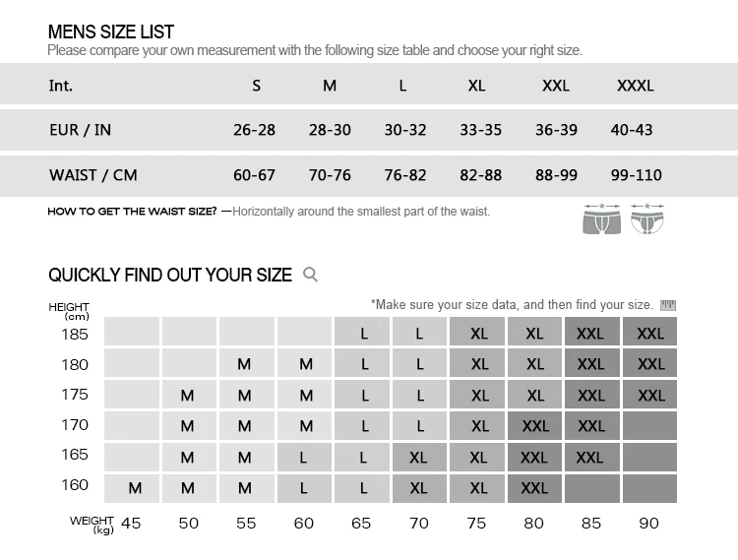
Task: Click the 90 weight column label
Action: click(x=648, y=523)
